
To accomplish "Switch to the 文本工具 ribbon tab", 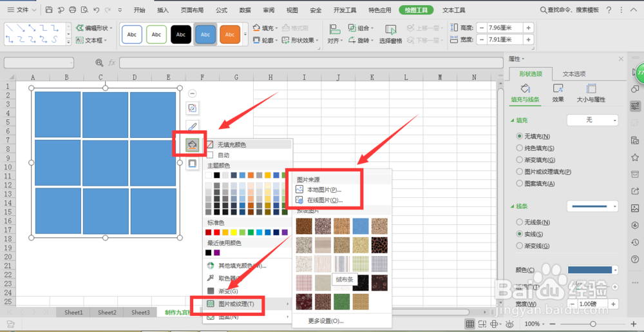I will (454, 10).
